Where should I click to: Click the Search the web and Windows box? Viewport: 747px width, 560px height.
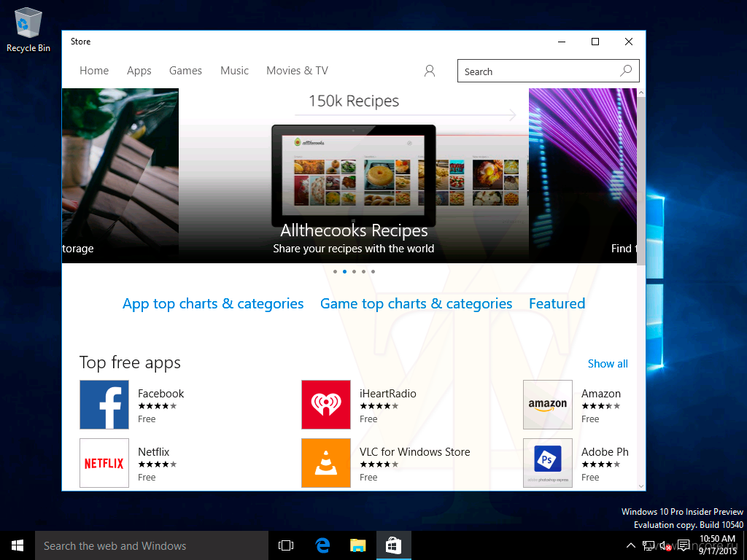coord(152,545)
